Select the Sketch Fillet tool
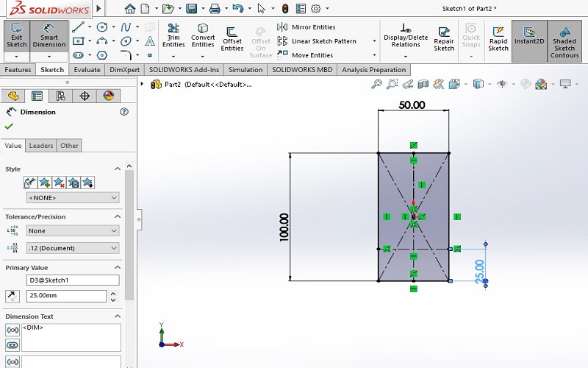The width and height of the screenshot is (588, 368). [126, 55]
